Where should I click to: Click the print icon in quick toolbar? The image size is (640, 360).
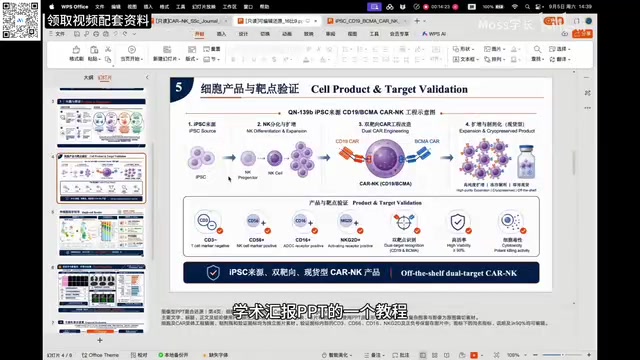pyautogui.click(x=96, y=34)
